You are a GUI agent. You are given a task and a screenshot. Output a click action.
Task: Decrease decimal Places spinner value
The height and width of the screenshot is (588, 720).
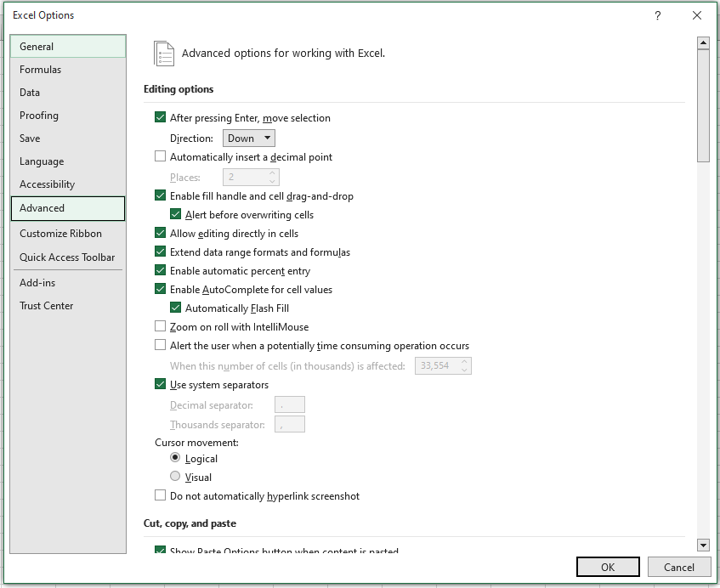[x=272, y=181]
